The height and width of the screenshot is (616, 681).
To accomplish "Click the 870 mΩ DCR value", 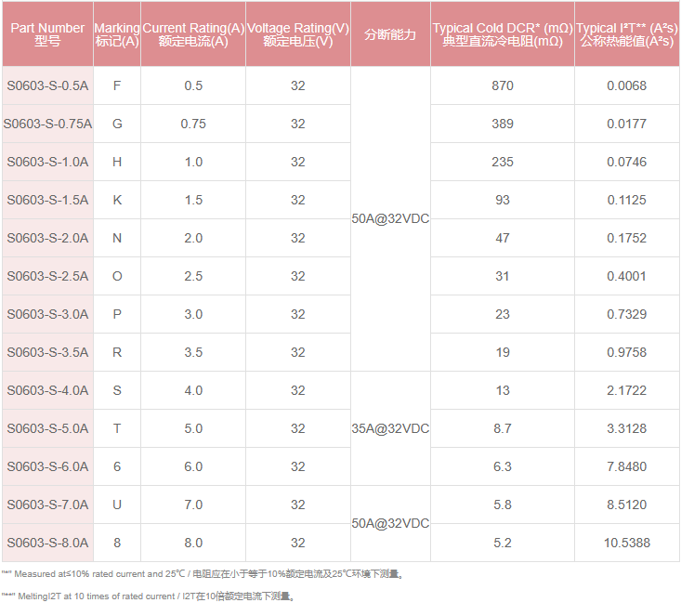I will point(503,85).
